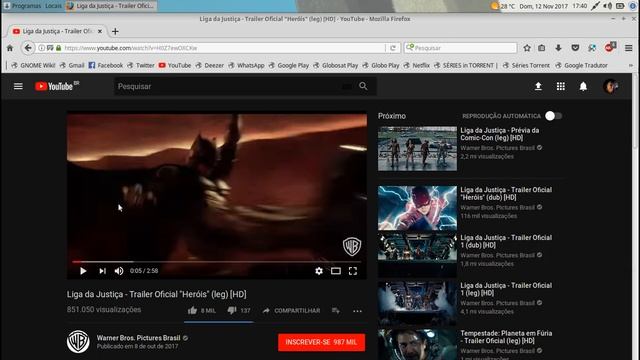This screenshot has height=360, width=640.
Task: Open YouTube notifications bell
Action: [583, 86]
